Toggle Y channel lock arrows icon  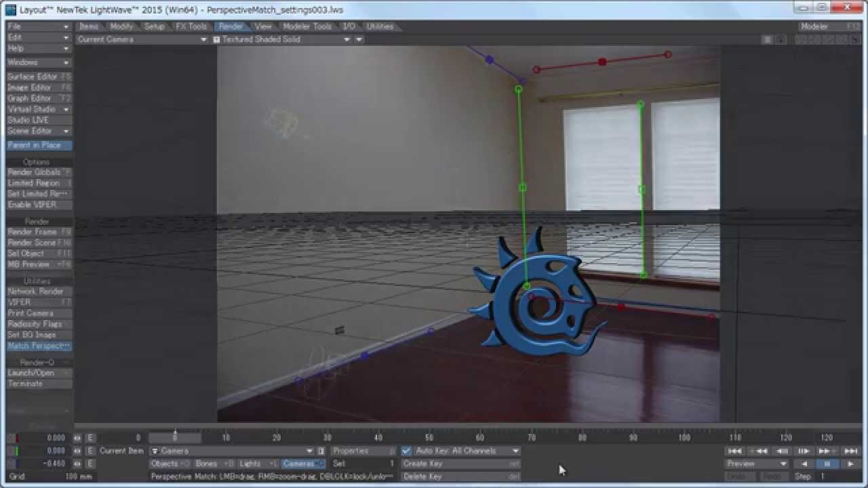click(x=77, y=451)
